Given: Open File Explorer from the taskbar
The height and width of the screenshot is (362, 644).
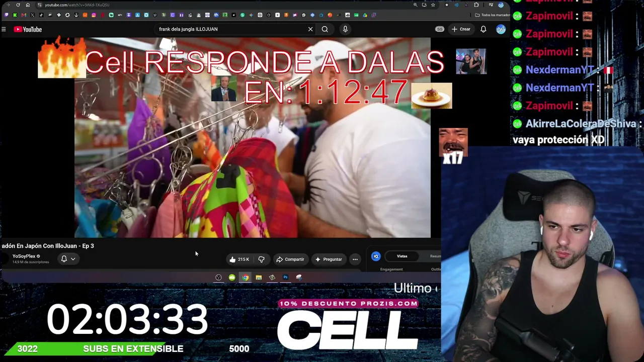Looking at the screenshot, I should coord(259,278).
